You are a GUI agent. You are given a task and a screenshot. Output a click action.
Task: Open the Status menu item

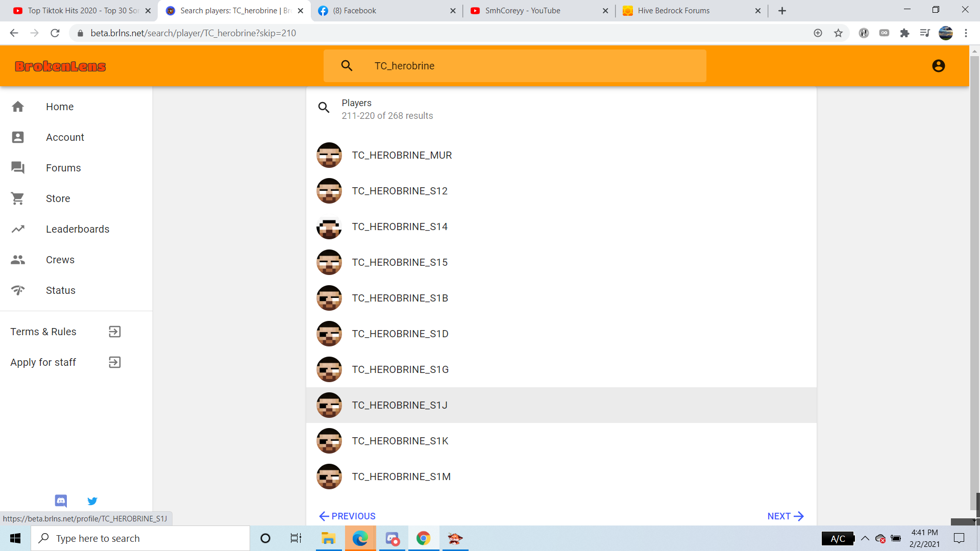76,290
